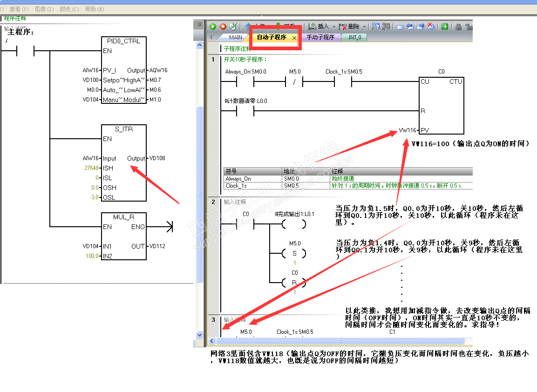Click the toggle bookmark icon

point(400,27)
